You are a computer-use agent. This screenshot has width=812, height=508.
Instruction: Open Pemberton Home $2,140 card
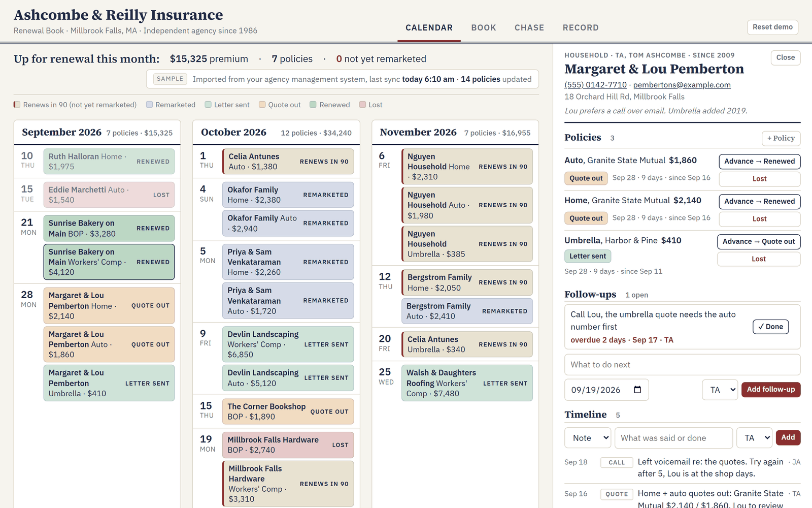pos(109,306)
